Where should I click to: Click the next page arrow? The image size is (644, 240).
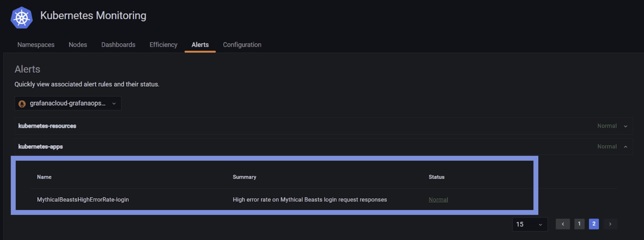click(610, 224)
